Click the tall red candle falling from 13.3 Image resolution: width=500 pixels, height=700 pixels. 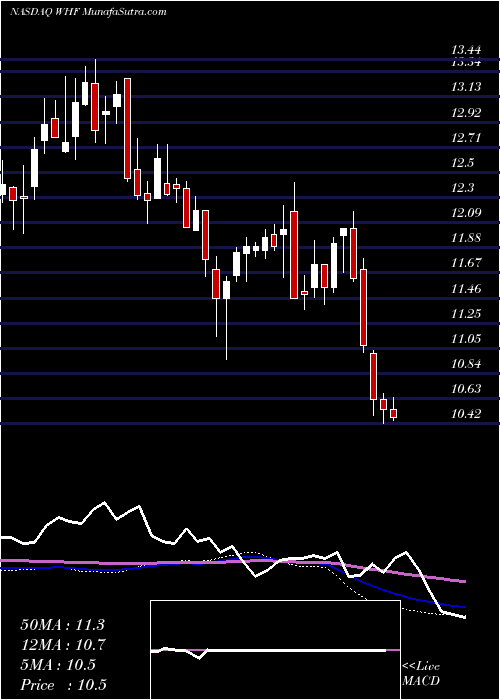click(127, 129)
